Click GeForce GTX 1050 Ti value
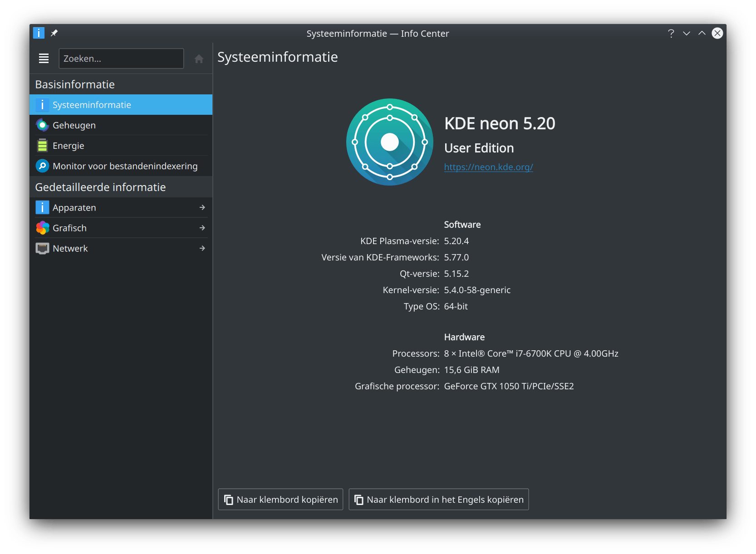756x554 pixels. (509, 386)
